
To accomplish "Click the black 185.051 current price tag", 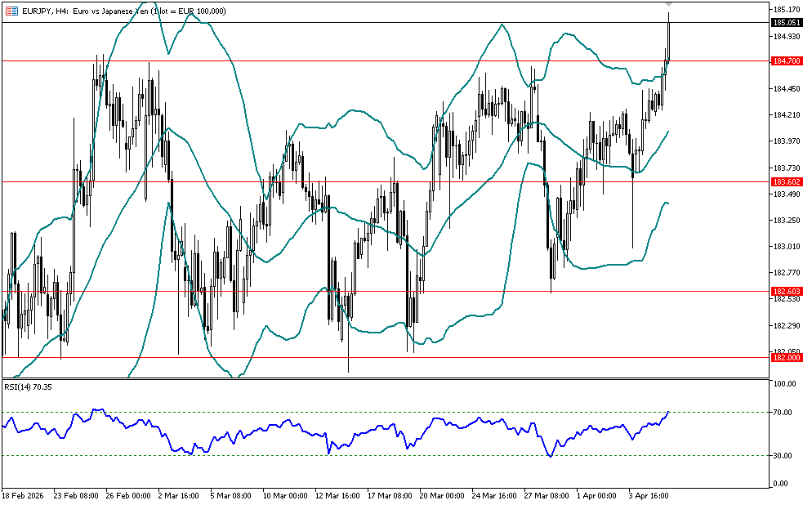I will (x=785, y=24).
